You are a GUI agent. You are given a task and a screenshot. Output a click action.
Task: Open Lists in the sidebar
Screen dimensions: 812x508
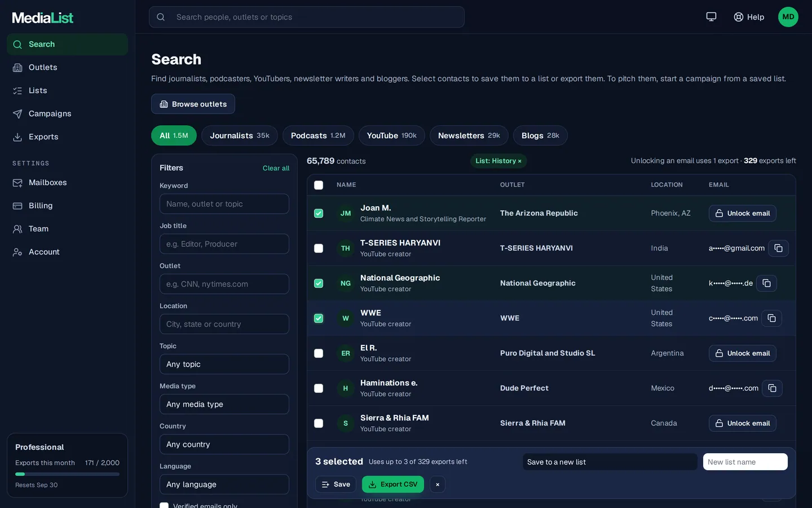pos(67,90)
